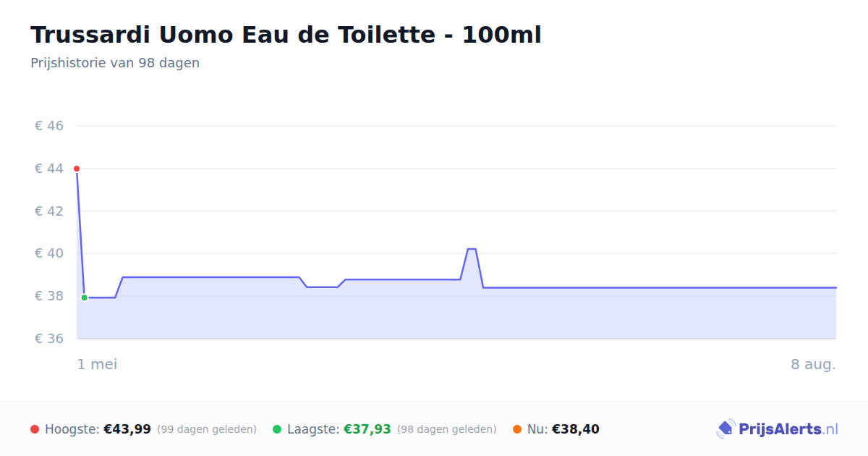Select the current price value €38,40
Screen dimensions: 868x456
click(x=576, y=429)
